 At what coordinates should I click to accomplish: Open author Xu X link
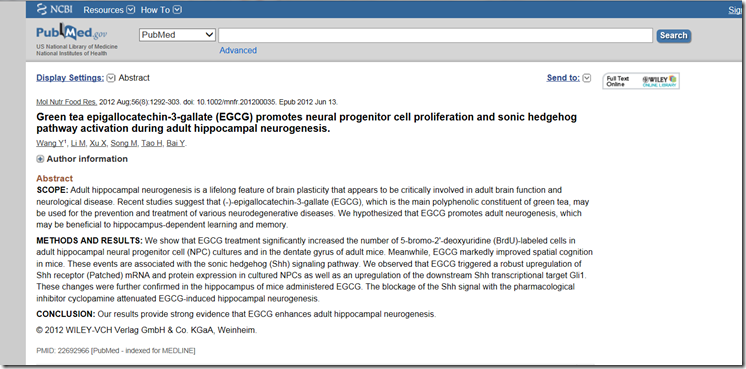(98, 144)
